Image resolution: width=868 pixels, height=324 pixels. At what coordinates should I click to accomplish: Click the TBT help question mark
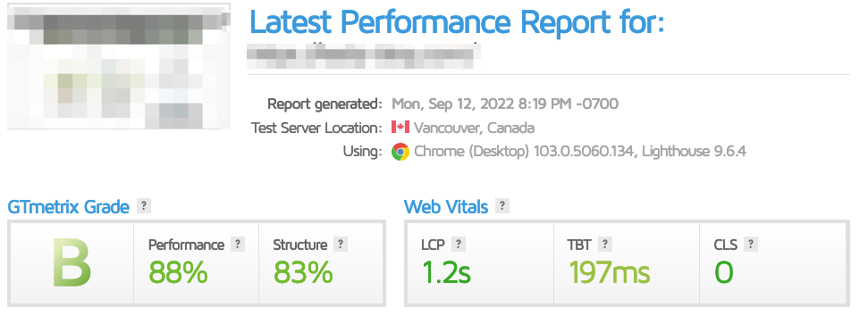604,244
